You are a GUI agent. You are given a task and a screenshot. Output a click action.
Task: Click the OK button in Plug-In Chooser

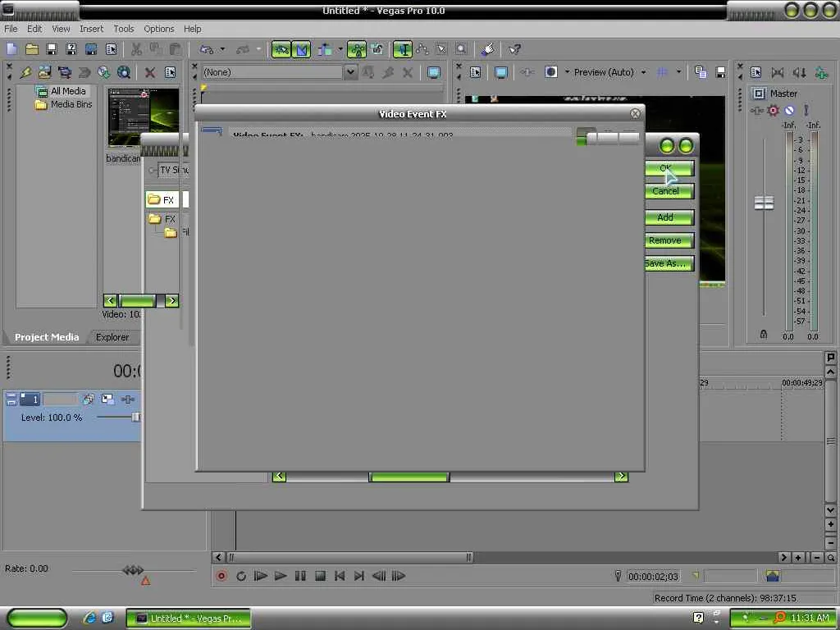[669, 168]
